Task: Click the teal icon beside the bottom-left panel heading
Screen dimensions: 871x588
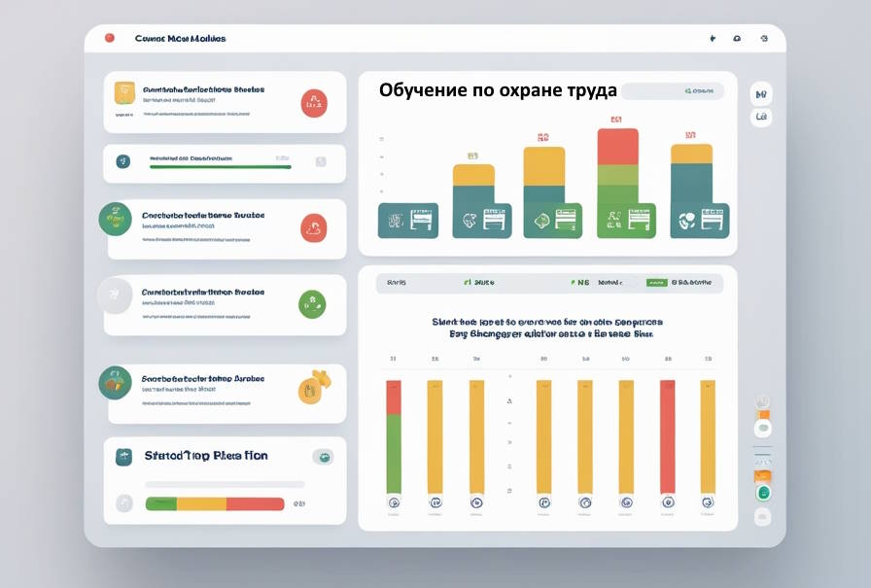Action: 123,457
